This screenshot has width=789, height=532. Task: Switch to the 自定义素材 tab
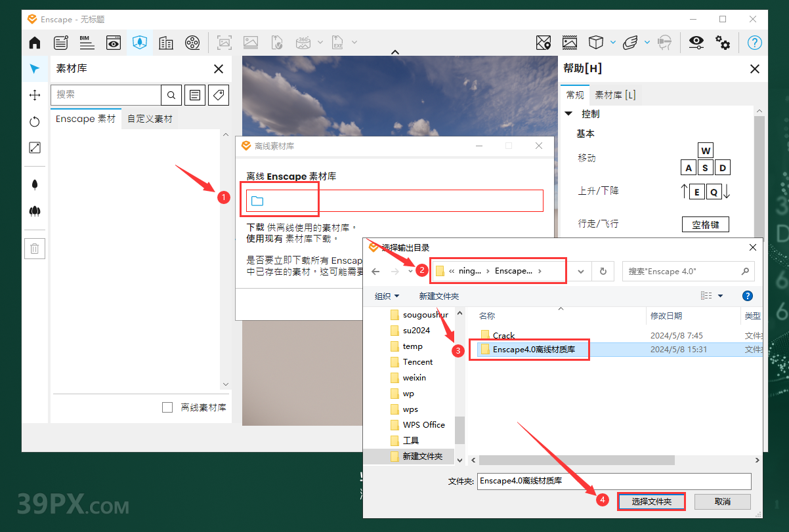(x=150, y=119)
